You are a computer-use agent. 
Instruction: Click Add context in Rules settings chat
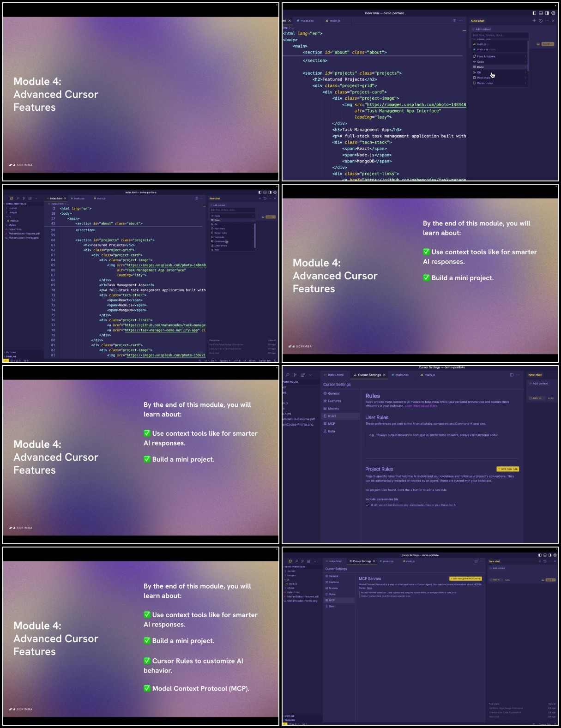click(x=538, y=384)
